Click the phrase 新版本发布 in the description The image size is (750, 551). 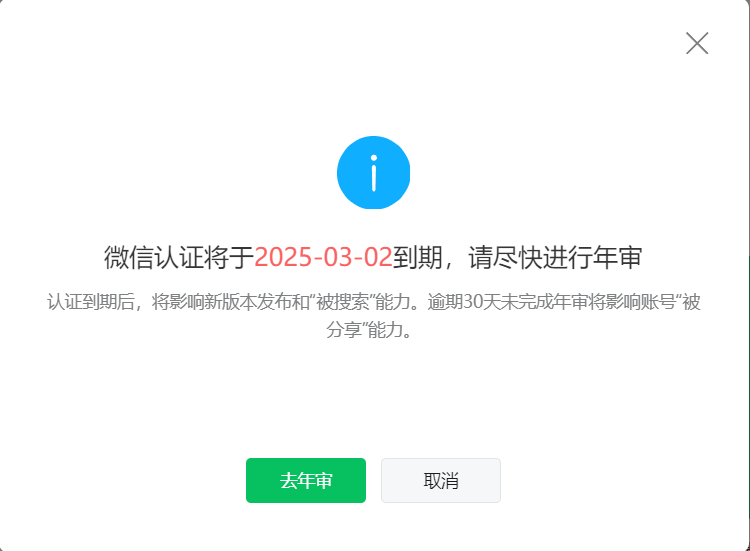(x=247, y=302)
